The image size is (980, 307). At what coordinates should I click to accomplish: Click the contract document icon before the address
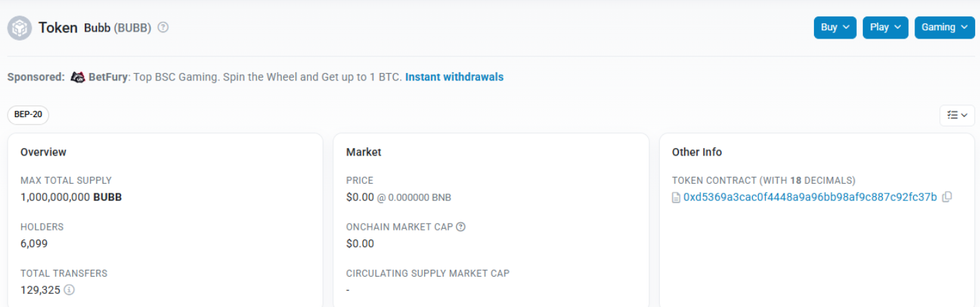coord(676,198)
